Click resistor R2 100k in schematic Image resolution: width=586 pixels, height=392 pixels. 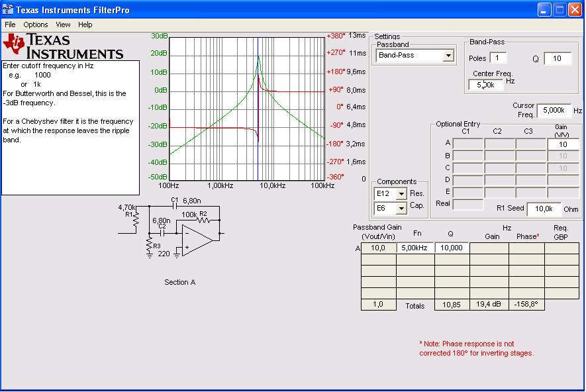[204, 220]
